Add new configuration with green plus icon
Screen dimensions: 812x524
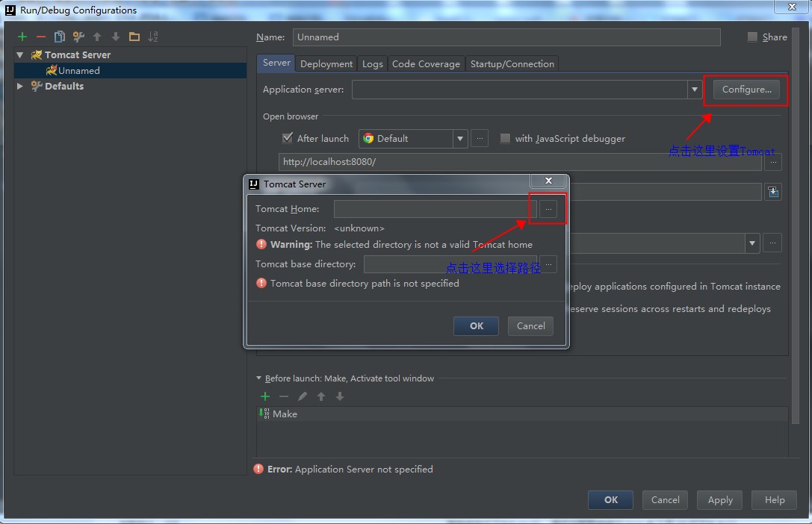point(22,37)
